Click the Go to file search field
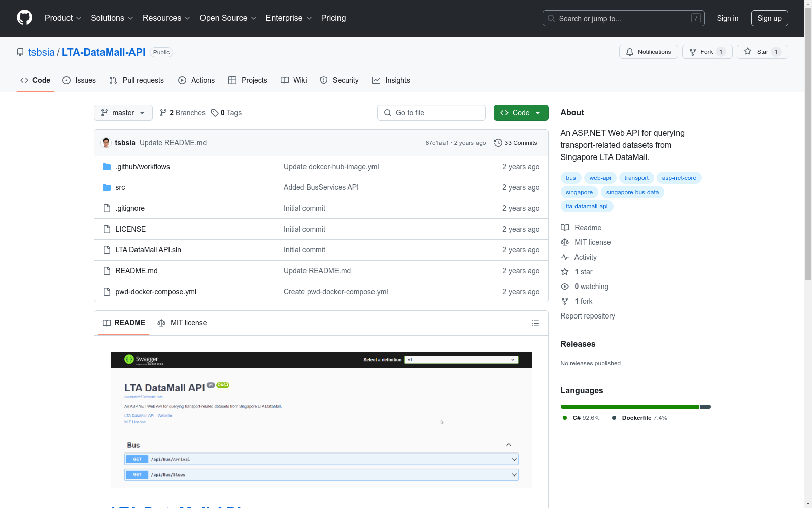 click(431, 113)
